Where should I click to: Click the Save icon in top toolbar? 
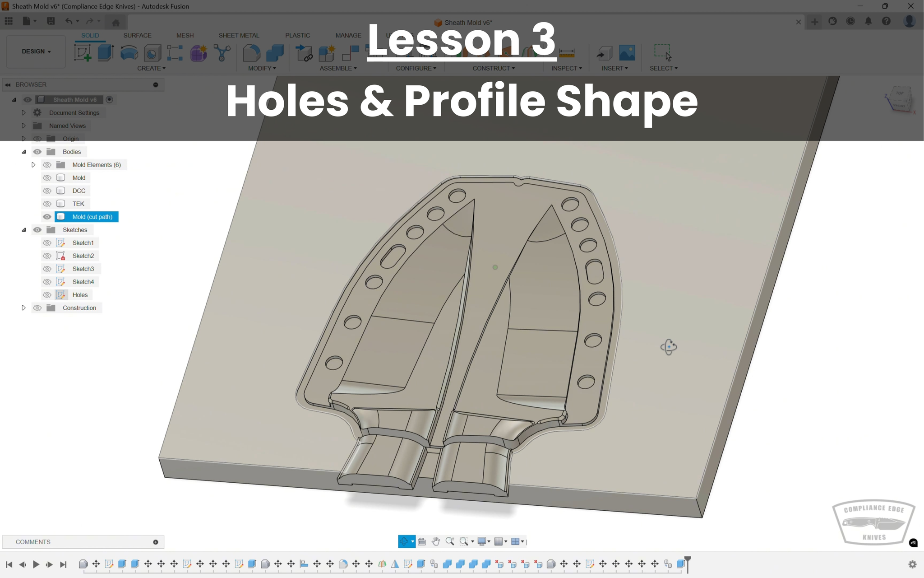coord(51,21)
